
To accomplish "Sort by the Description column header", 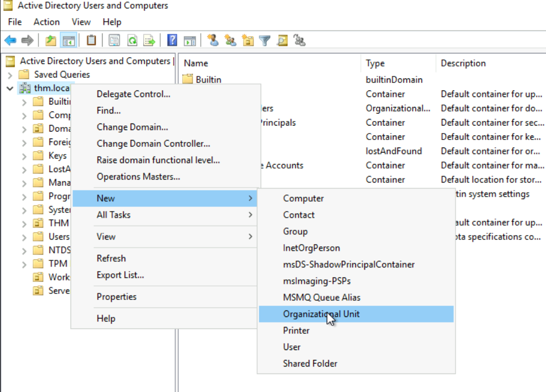I will click(463, 63).
